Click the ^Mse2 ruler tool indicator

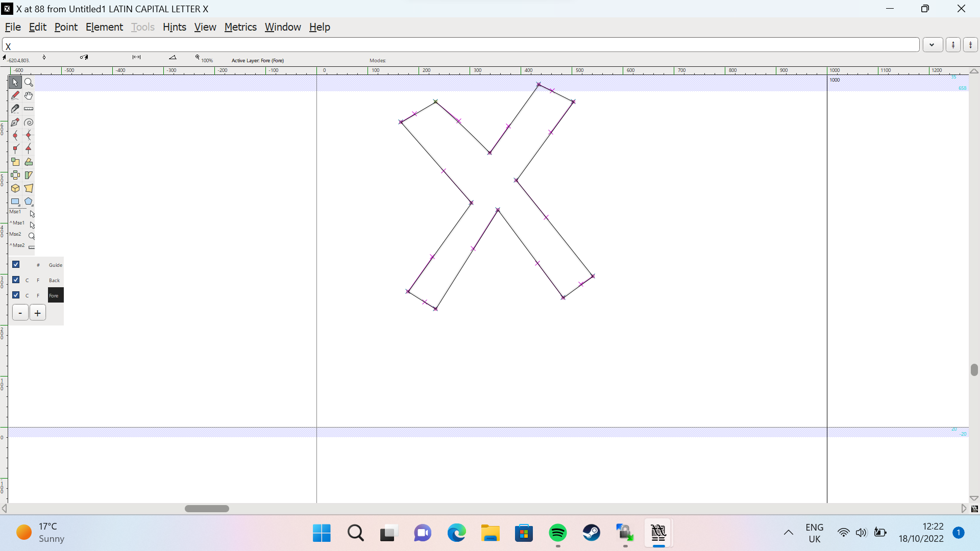[x=32, y=247]
